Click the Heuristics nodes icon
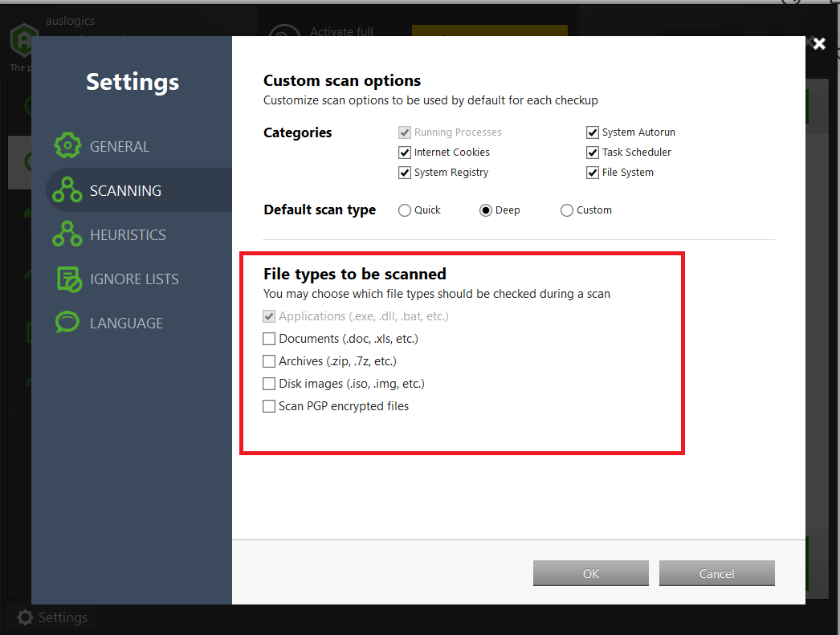The width and height of the screenshot is (840, 635). tap(67, 234)
